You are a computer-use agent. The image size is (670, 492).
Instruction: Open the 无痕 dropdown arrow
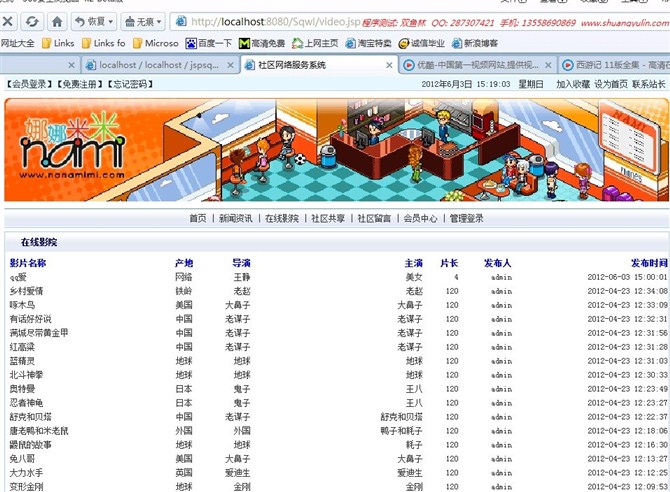click(159, 21)
